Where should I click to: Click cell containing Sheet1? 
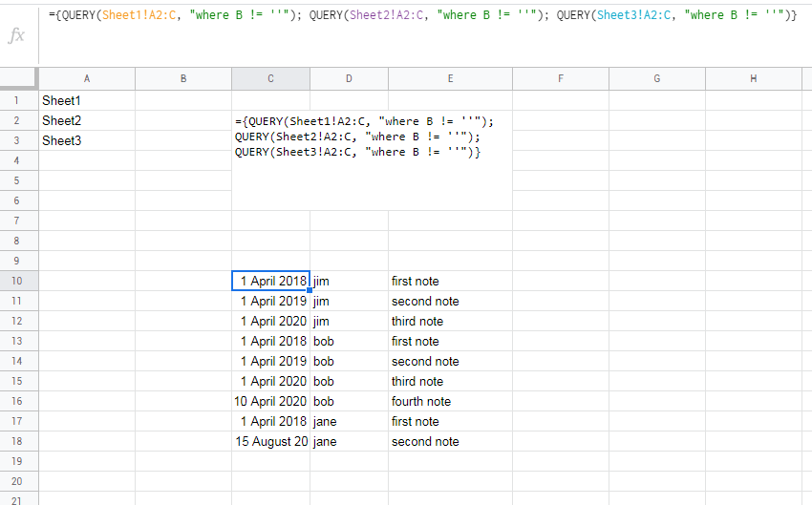click(87, 100)
